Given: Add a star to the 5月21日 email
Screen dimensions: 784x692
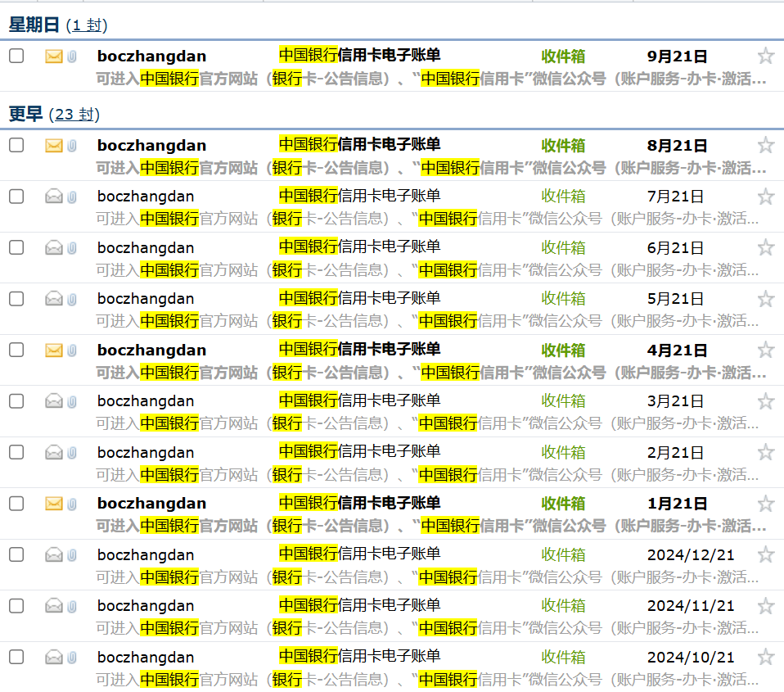Looking at the screenshot, I should (x=765, y=299).
